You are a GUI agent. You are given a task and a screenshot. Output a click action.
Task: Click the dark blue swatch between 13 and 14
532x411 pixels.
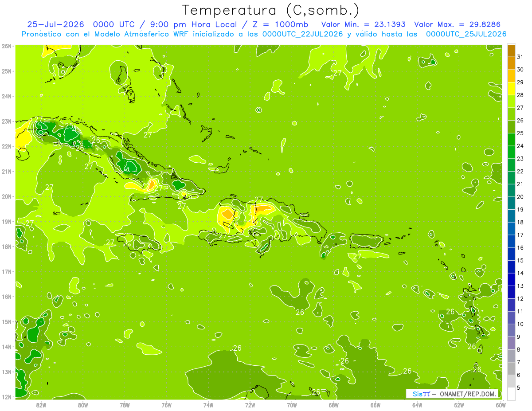pyautogui.click(x=511, y=279)
